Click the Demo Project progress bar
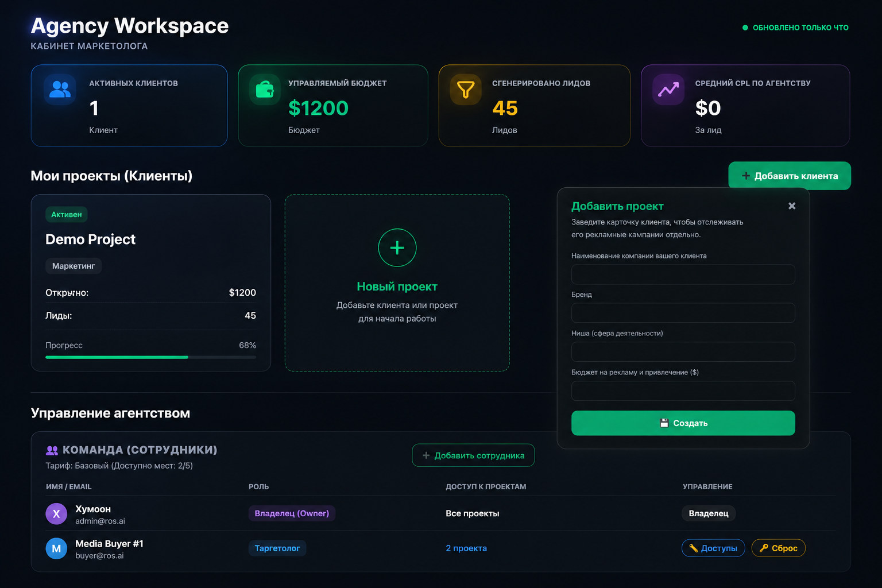This screenshot has height=588, width=882. [x=151, y=357]
